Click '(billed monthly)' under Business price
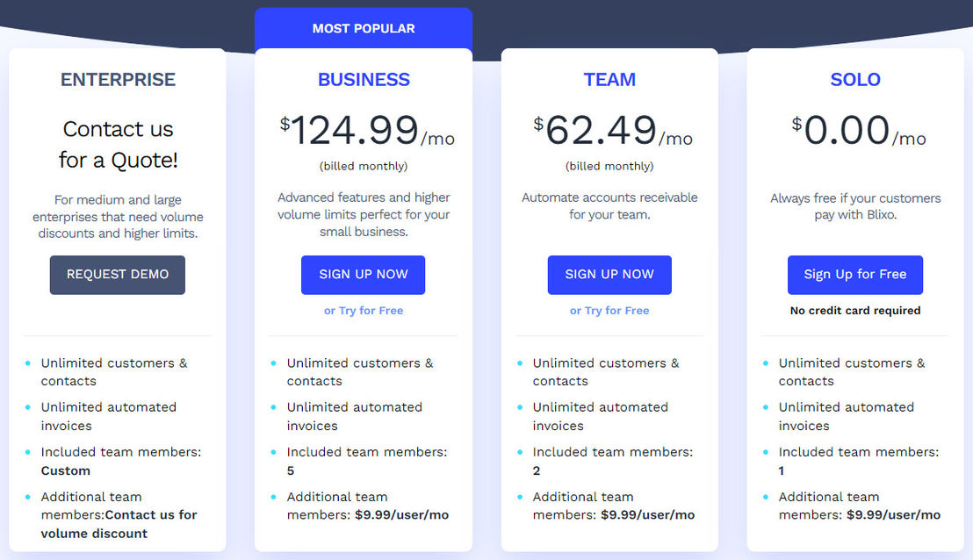 pyautogui.click(x=364, y=166)
